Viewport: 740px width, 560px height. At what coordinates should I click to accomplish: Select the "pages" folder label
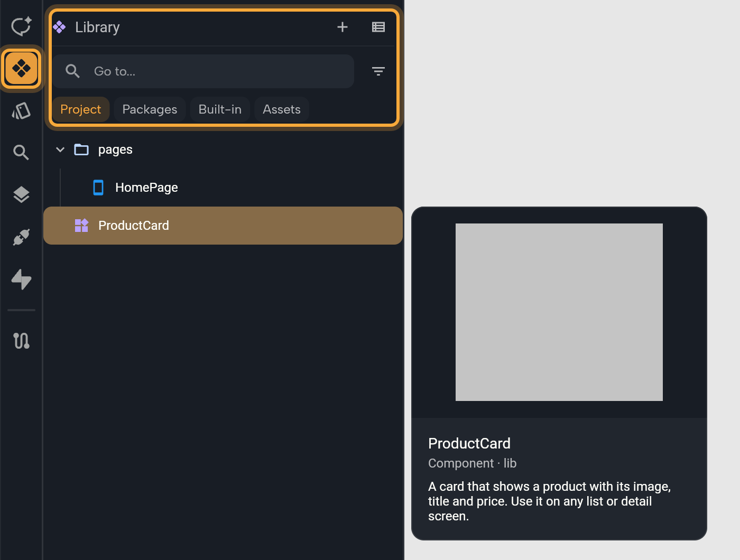tap(115, 150)
